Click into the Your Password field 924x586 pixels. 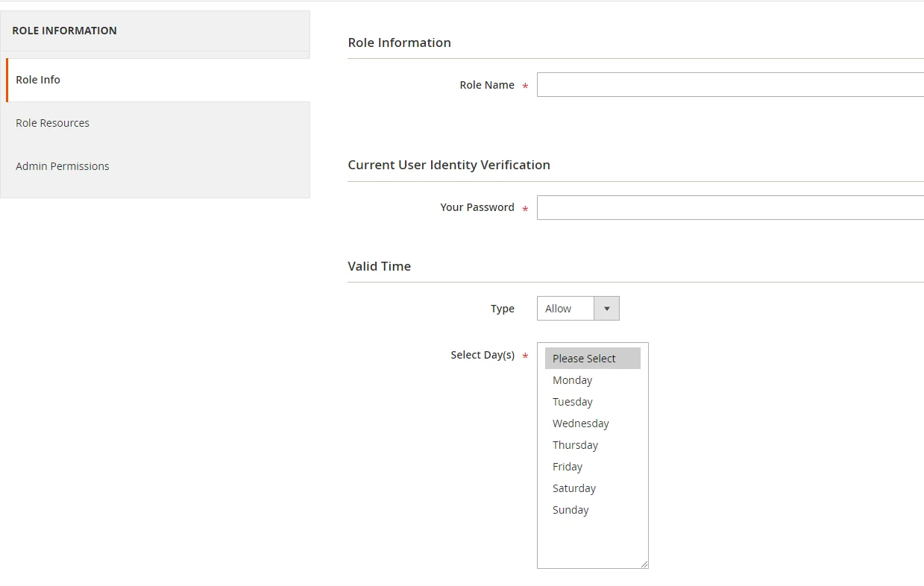(x=729, y=207)
